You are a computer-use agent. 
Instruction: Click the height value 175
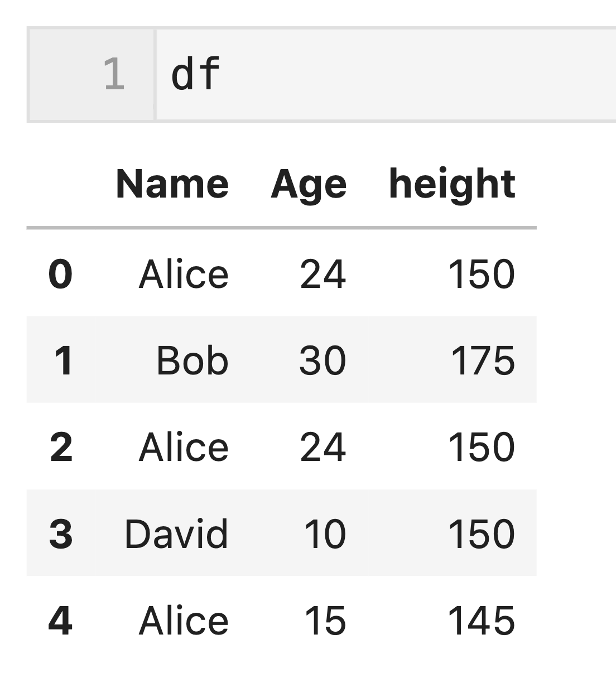[482, 361]
